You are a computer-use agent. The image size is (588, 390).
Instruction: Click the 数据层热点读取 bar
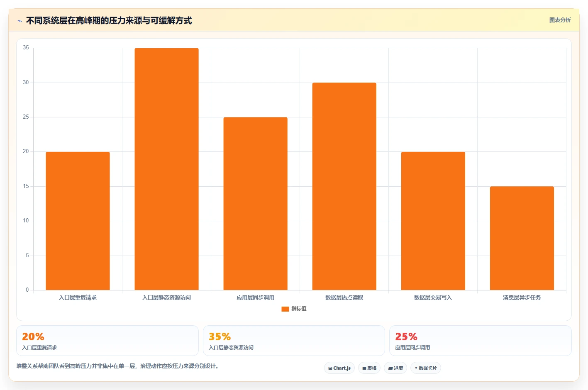pos(344,186)
